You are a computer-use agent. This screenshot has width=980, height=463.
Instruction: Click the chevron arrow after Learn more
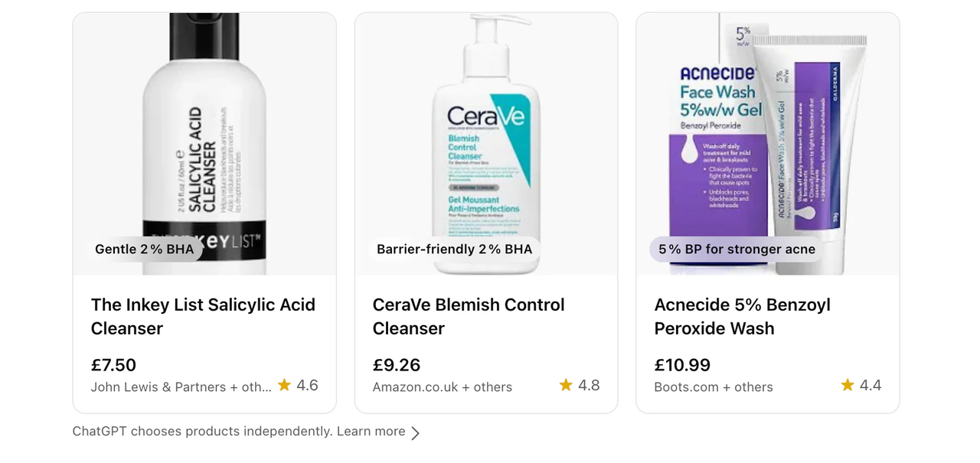(415, 433)
